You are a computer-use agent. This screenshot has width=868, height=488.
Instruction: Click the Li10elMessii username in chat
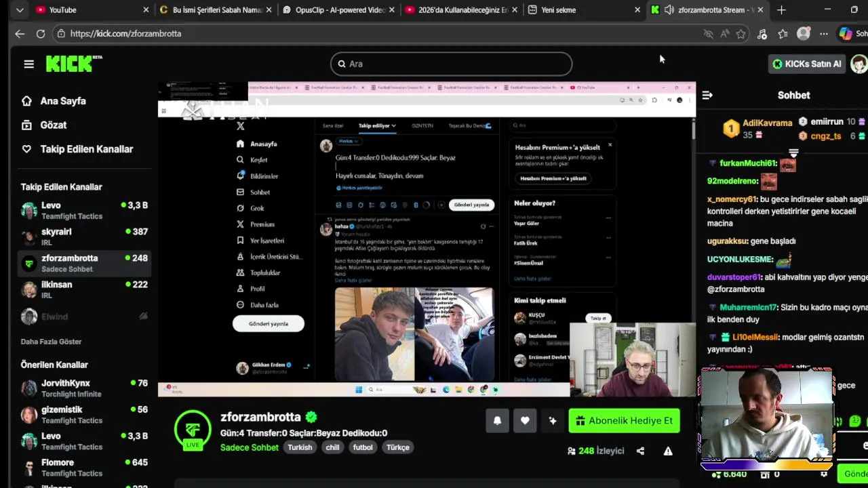click(755, 337)
